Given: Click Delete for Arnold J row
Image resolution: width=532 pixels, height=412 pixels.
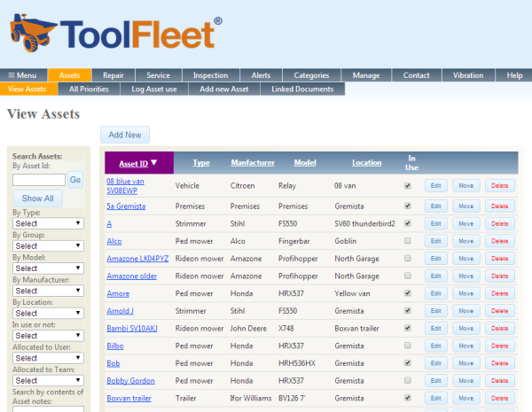Looking at the screenshot, I should [x=499, y=311].
